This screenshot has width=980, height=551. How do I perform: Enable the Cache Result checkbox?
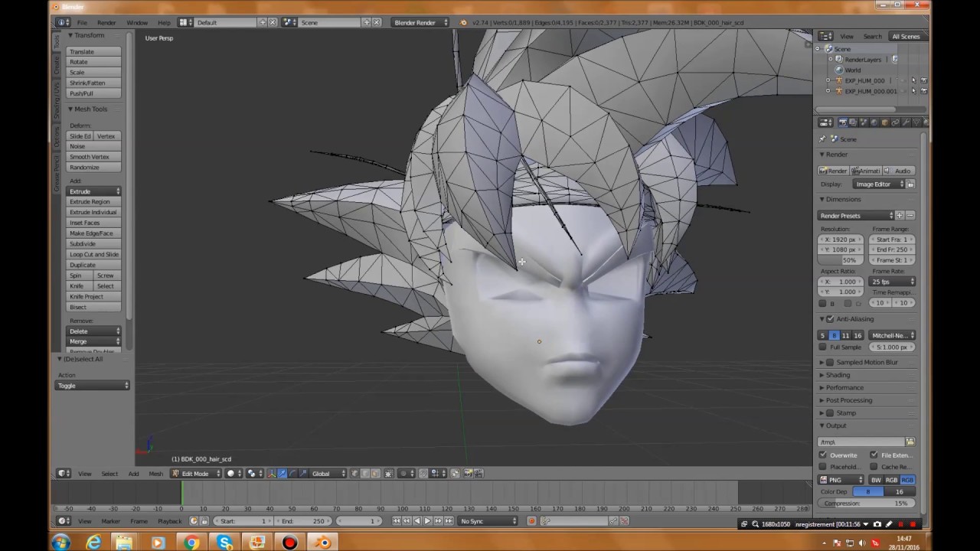pos(874,467)
